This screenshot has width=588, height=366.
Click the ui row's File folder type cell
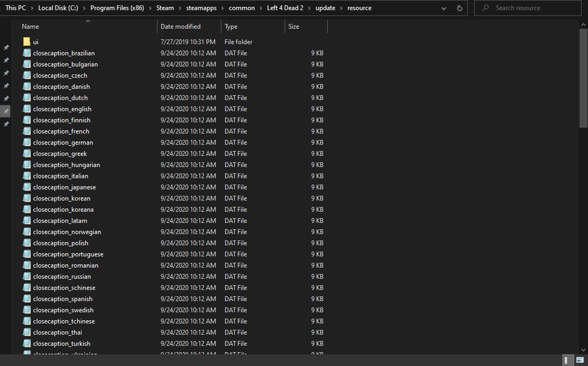[238, 42]
